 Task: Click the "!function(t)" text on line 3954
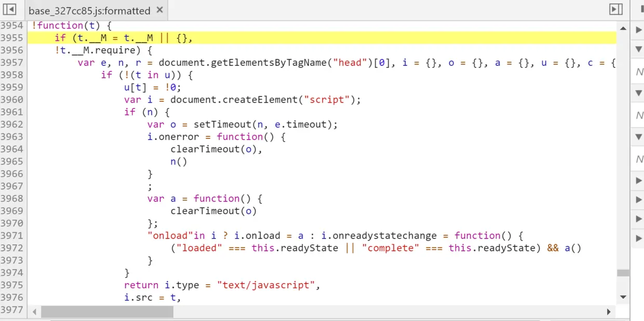(66, 25)
